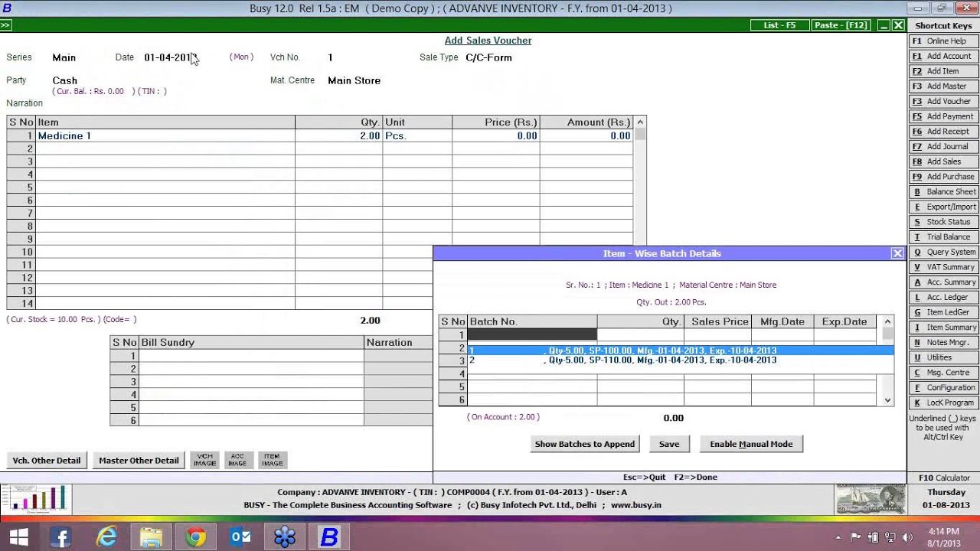Screen dimensions: 980x551
Task: Open Outlook from the taskbar
Action: [x=240, y=537]
